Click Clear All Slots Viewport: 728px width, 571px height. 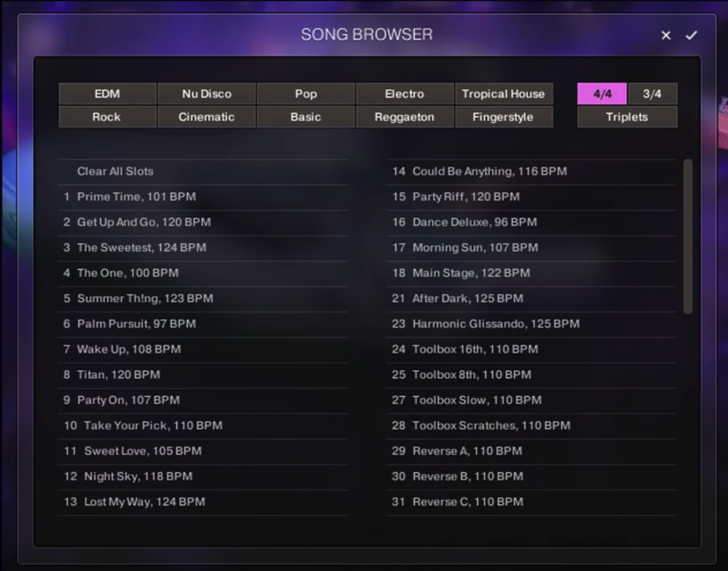[203, 171]
